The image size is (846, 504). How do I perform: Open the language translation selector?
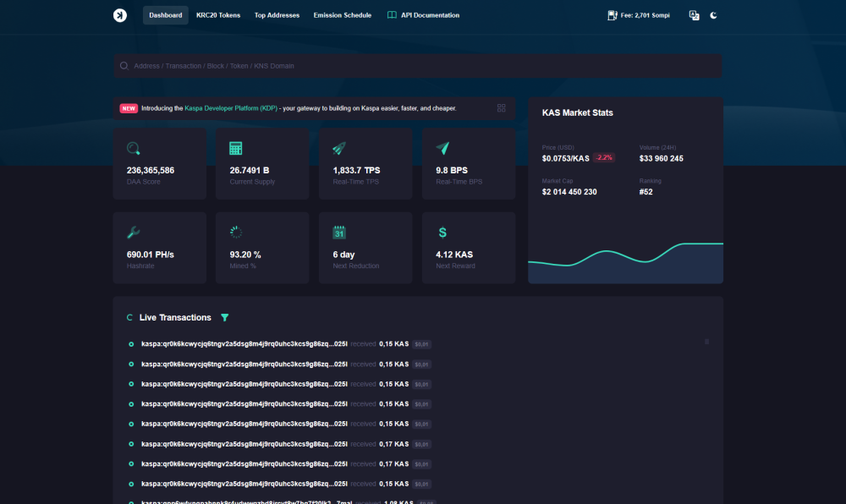[694, 15]
